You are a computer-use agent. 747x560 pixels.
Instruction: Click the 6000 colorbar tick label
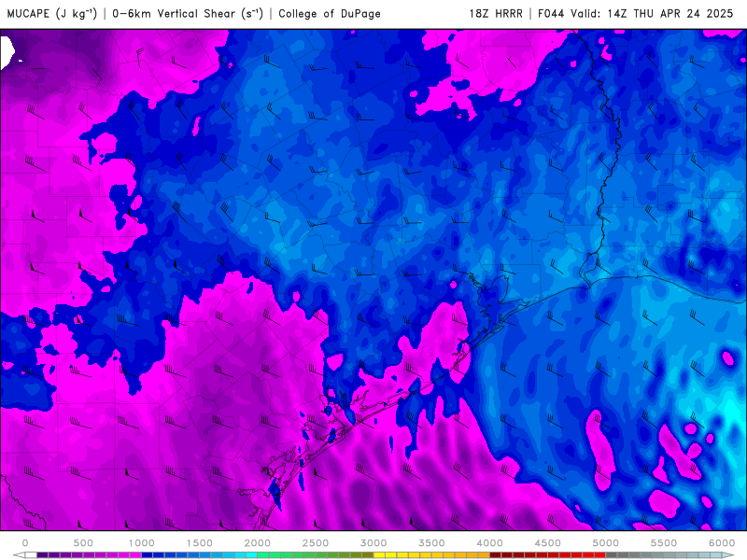[x=722, y=543]
